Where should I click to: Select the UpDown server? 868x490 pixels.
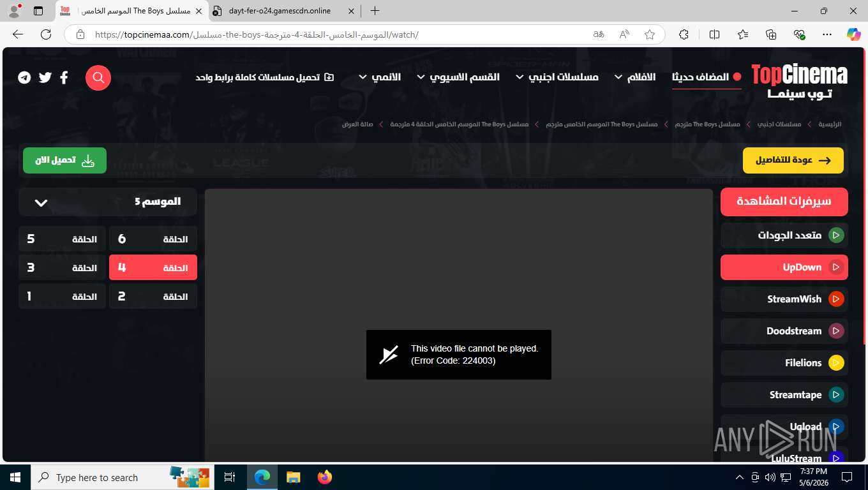point(784,267)
